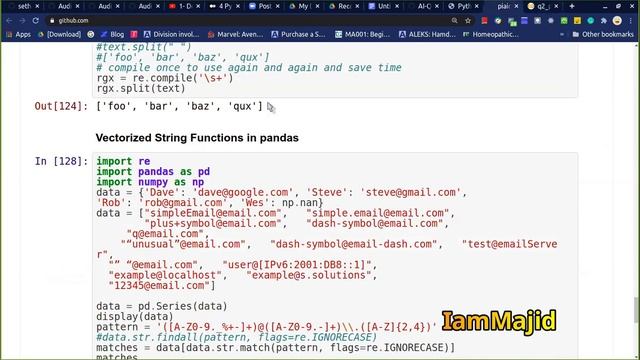The height and width of the screenshot is (360, 640).
Task: Click the yellow square extension icon
Action: [577, 20]
